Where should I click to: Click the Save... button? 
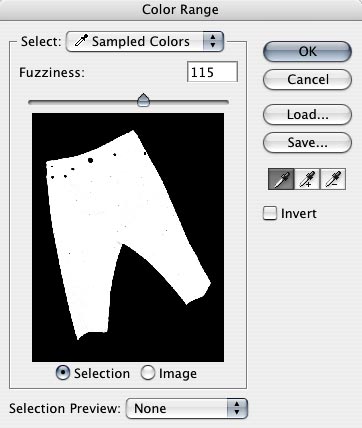tap(307, 142)
